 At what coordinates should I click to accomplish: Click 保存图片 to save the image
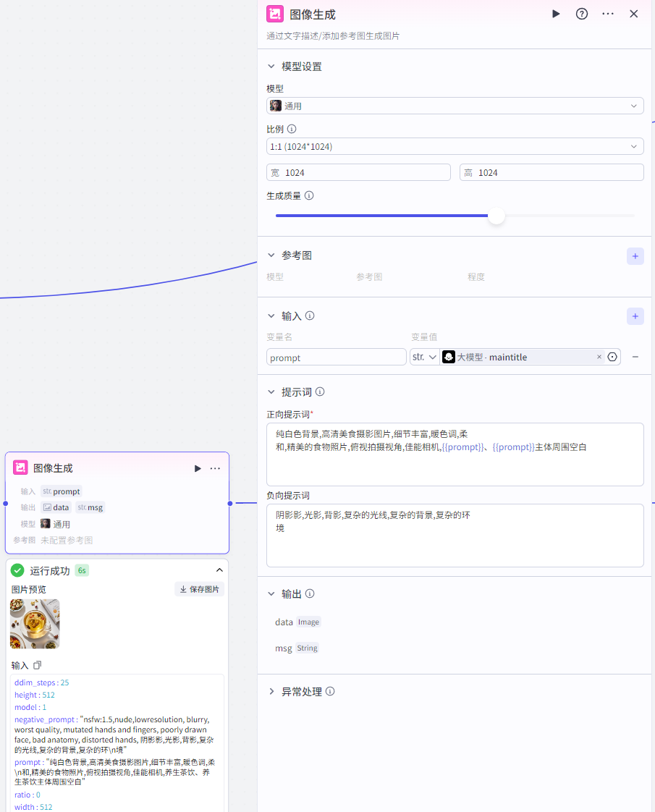[199, 589]
